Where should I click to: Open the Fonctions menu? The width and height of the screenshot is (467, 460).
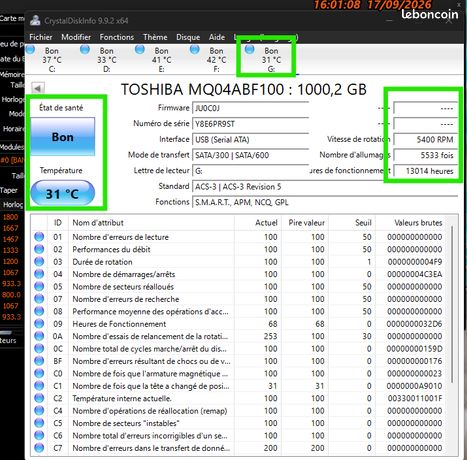[117, 37]
